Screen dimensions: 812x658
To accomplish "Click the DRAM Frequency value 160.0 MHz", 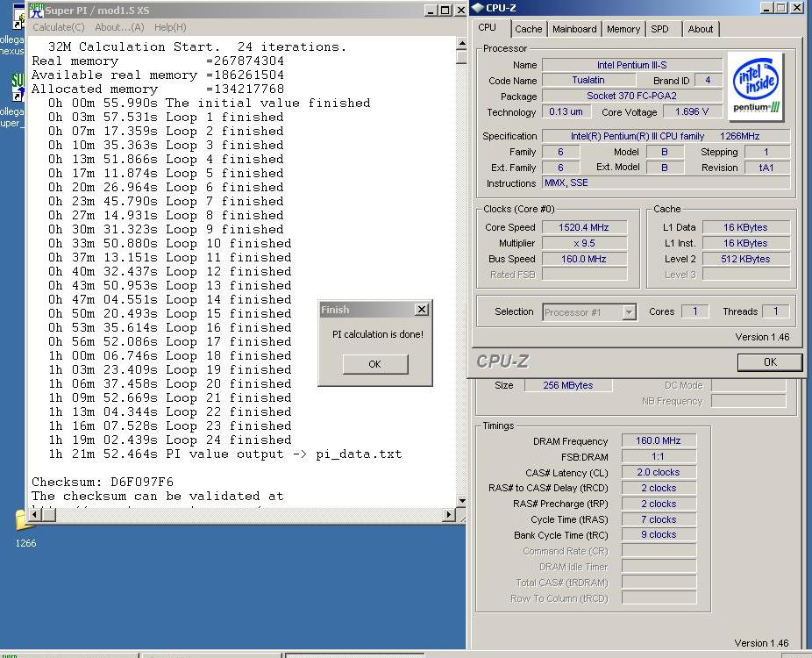I will (x=659, y=440).
